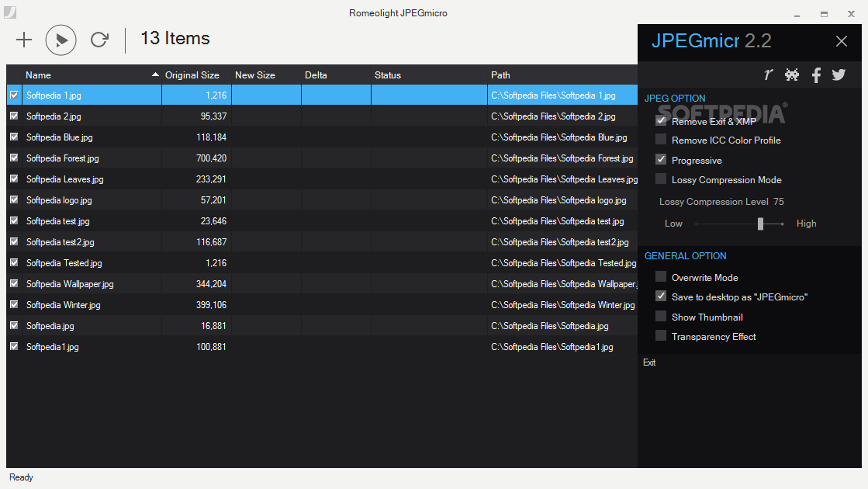The image size is (868, 489).
Task: Click the 13 Items counter label
Action: tap(175, 38)
